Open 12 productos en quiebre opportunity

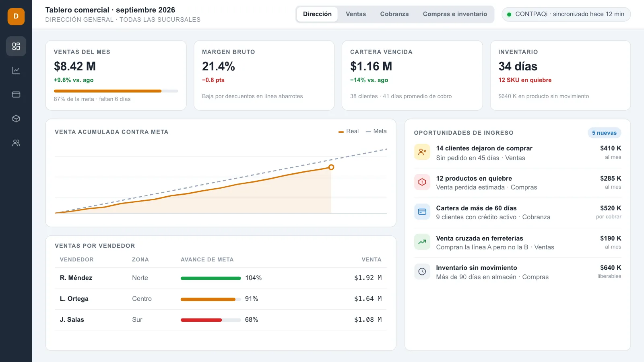(518, 183)
